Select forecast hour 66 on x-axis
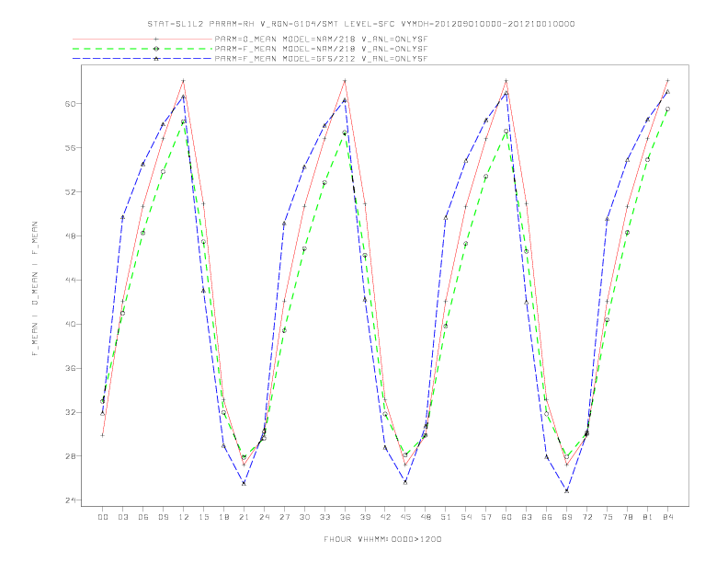The width and height of the screenshot is (728, 563). click(x=547, y=517)
